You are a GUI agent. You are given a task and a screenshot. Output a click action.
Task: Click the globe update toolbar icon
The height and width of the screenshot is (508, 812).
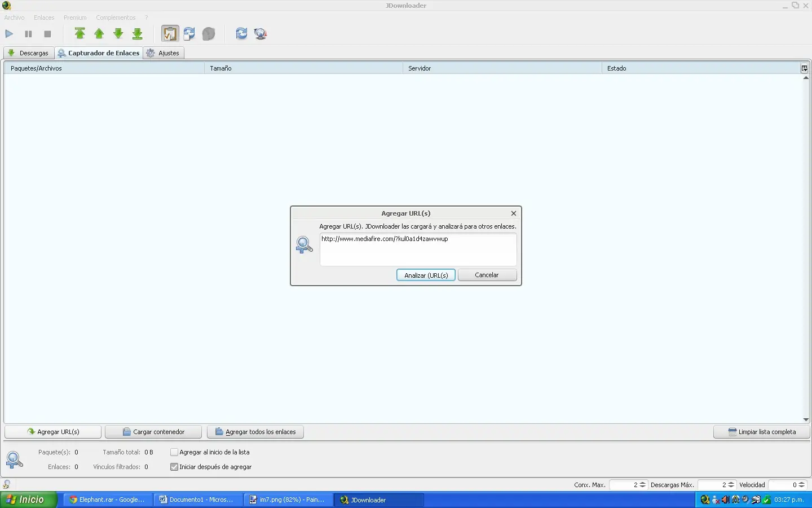pos(261,34)
